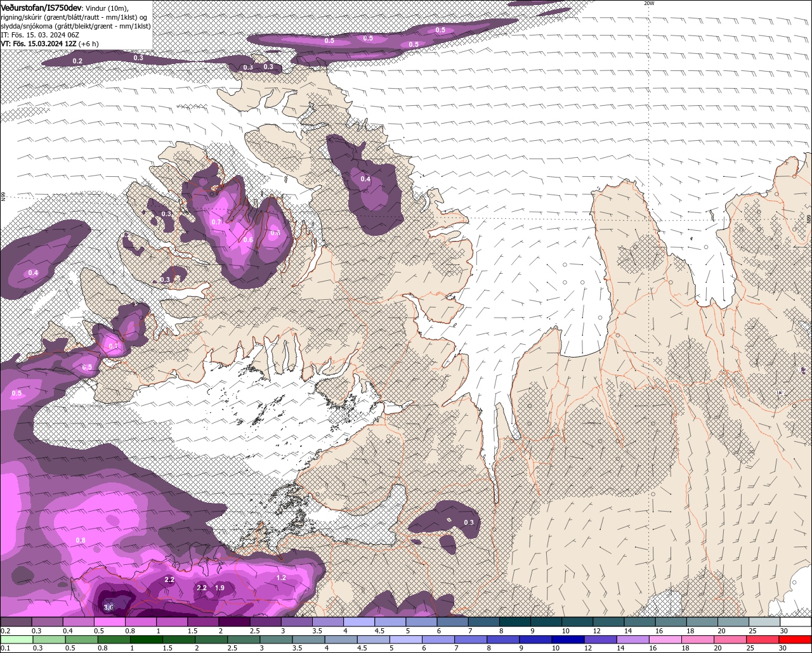812x653 pixels.
Task: Click the 0.2 value on the map
Action: tap(77, 61)
